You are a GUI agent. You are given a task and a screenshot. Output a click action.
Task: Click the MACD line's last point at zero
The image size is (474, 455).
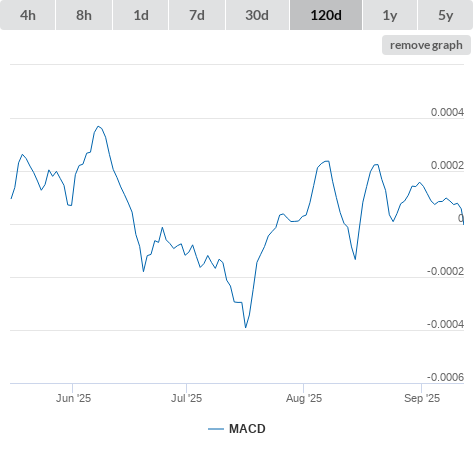tap(463, 224)
